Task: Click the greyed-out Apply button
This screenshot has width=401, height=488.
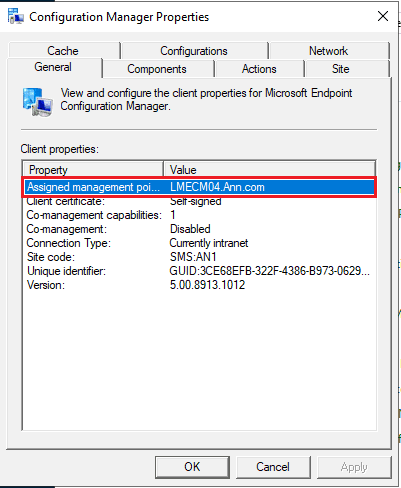Action: tap(354, 467)
